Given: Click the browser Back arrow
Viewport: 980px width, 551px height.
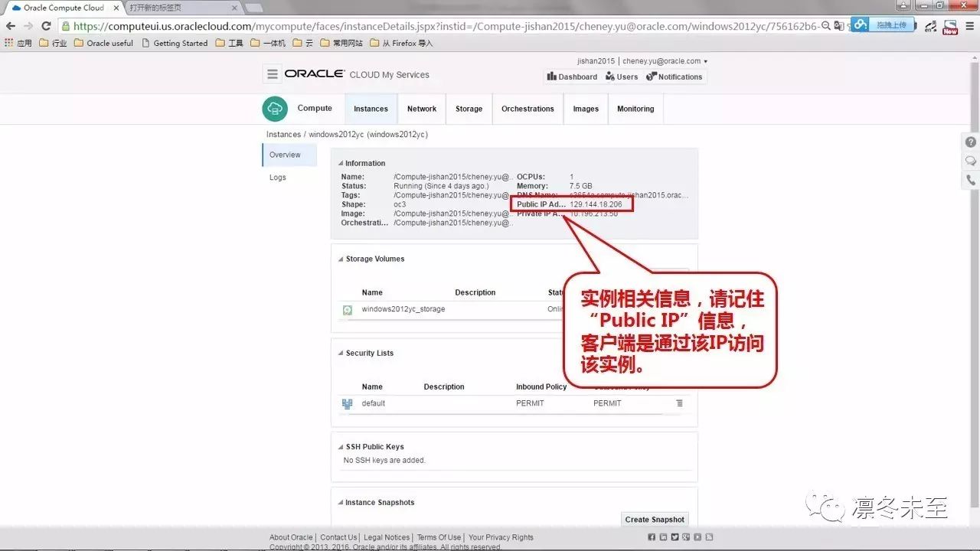Looking at the screenshot, I should click(x=11, y=25).
